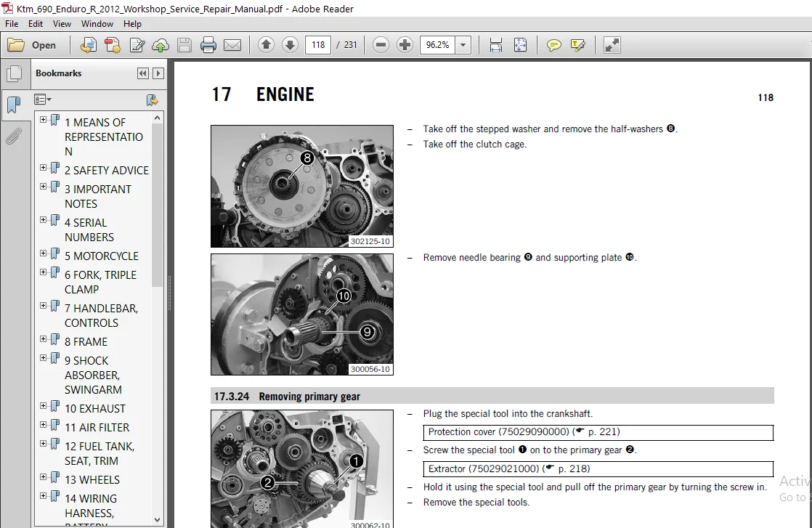This screenshot has height=528, width=812.
Task: Expand the 8 Frame bookmark
Action: point(43,339)
